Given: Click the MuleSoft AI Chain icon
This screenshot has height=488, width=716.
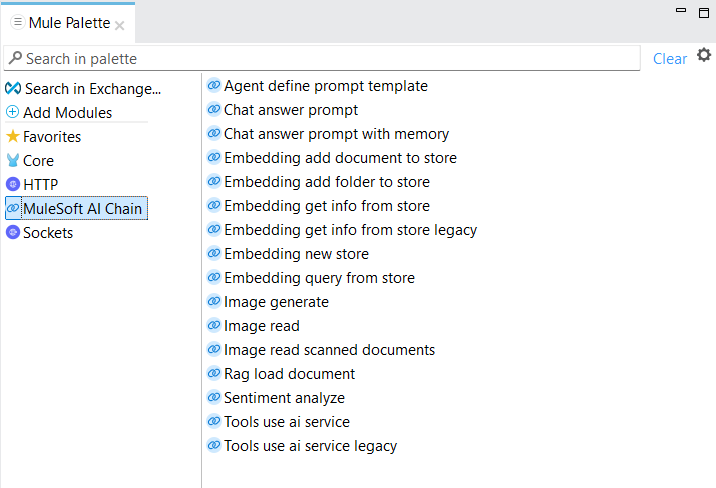Looking at the screenshot, I should pos(13,208).
